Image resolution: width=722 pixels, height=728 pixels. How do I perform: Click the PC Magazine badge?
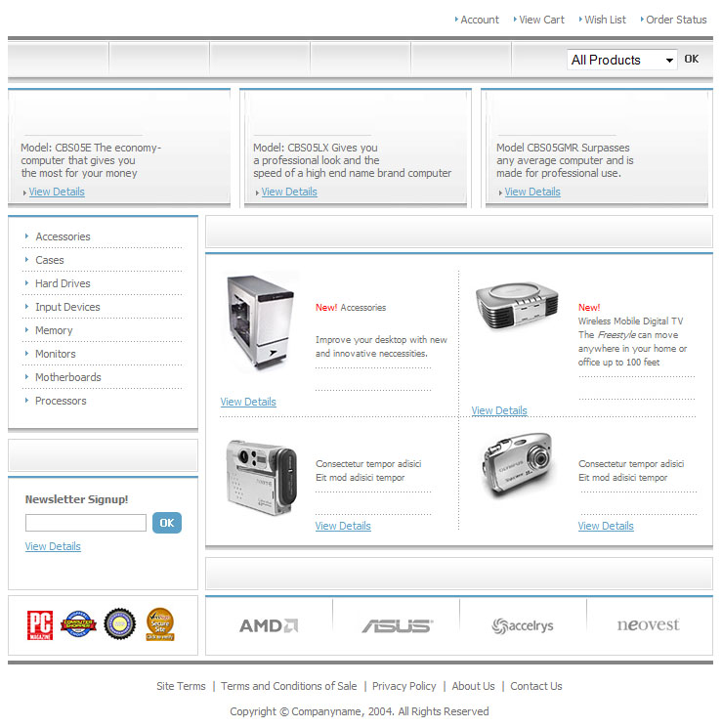[x=40, y=624]
